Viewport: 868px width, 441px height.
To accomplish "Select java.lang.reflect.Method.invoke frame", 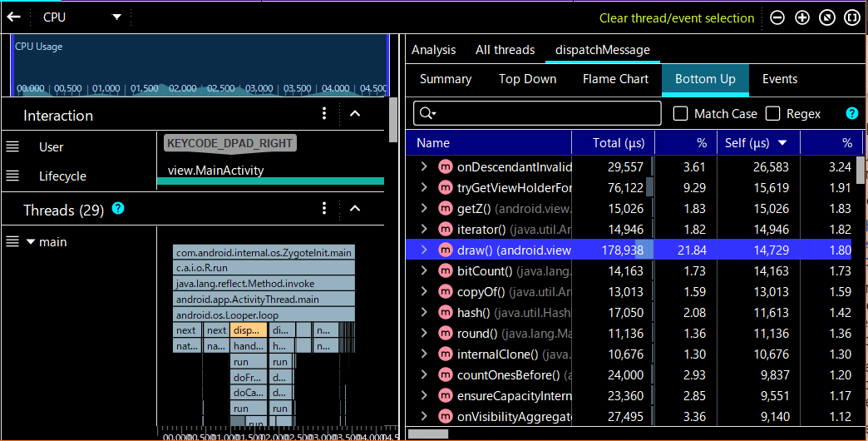I will 264,283.
